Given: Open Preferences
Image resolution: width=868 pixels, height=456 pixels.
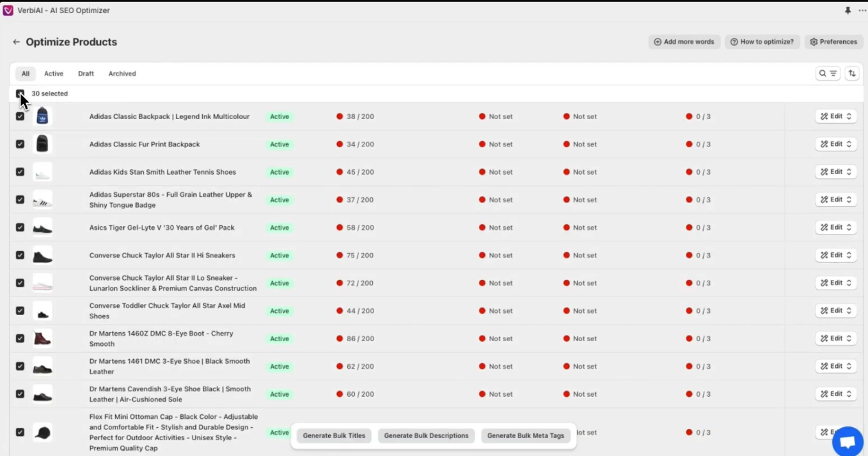Looking at the screenshot, I should (x=834, y=42).
